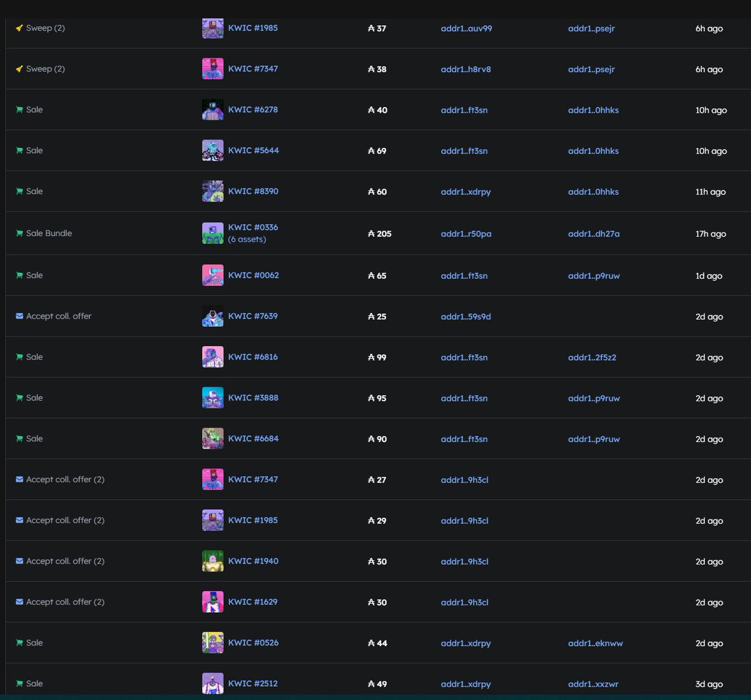
Task: Open the KWIC #2512 asset link
Action: [253, 684]
